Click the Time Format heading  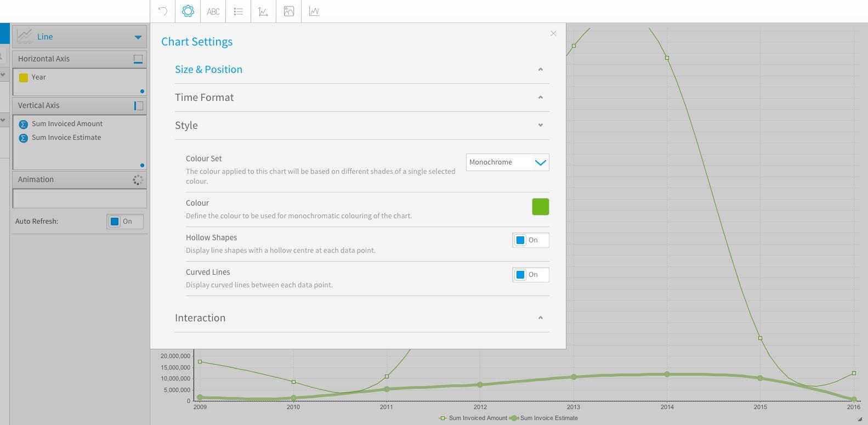[x=204, y=97]
